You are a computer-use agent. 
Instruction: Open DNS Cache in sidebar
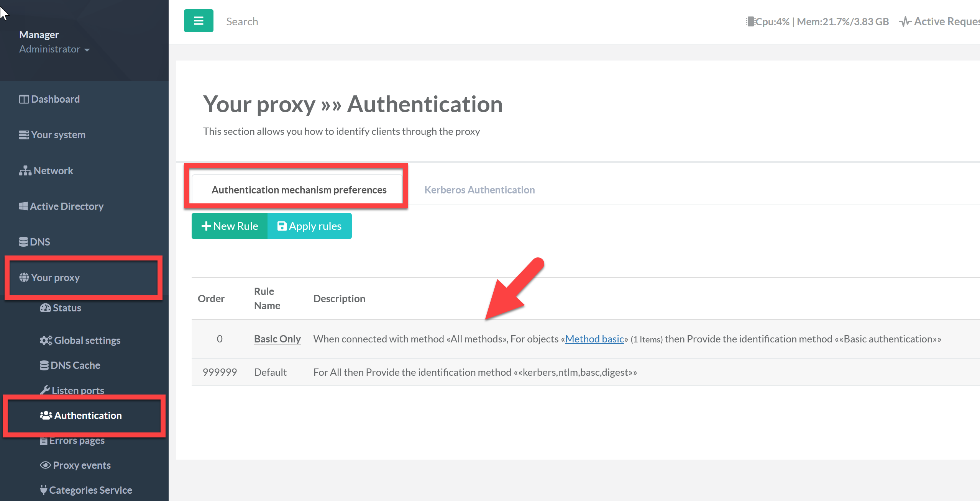75,365
